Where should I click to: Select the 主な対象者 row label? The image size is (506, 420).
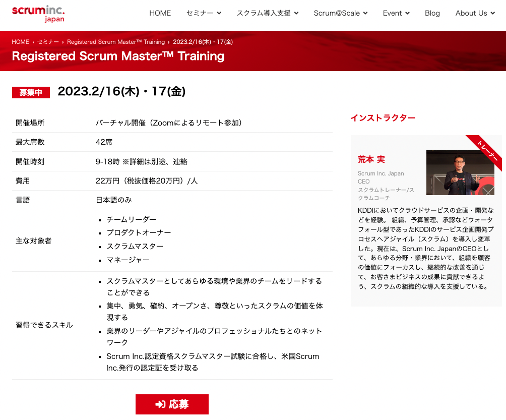point(34,241)
